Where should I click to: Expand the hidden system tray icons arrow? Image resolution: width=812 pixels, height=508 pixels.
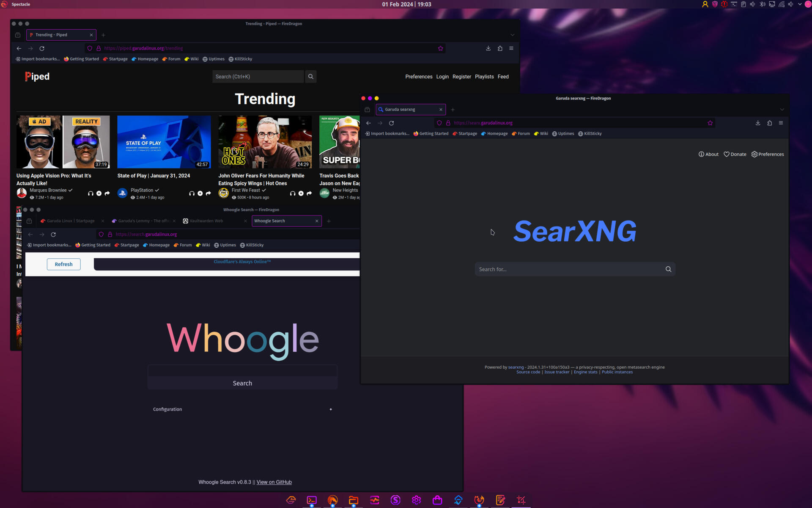click(x=800, y=4)
